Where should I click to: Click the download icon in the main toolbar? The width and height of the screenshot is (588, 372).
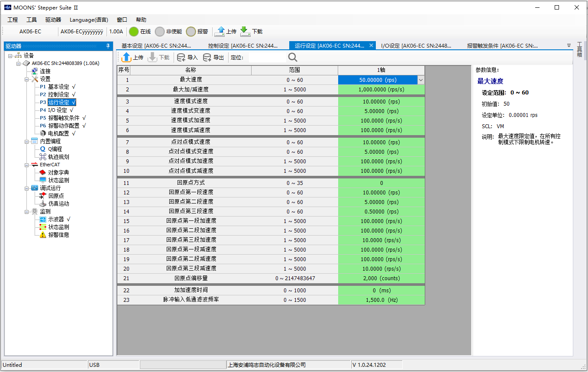pyautogui.click(x=245, y=31)
